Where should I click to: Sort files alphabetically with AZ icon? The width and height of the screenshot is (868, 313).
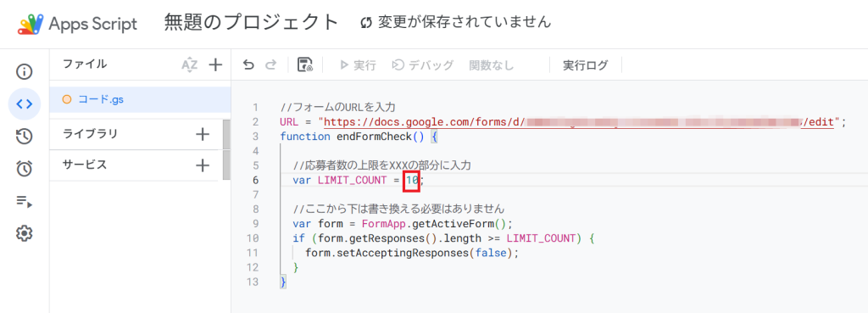189,64
